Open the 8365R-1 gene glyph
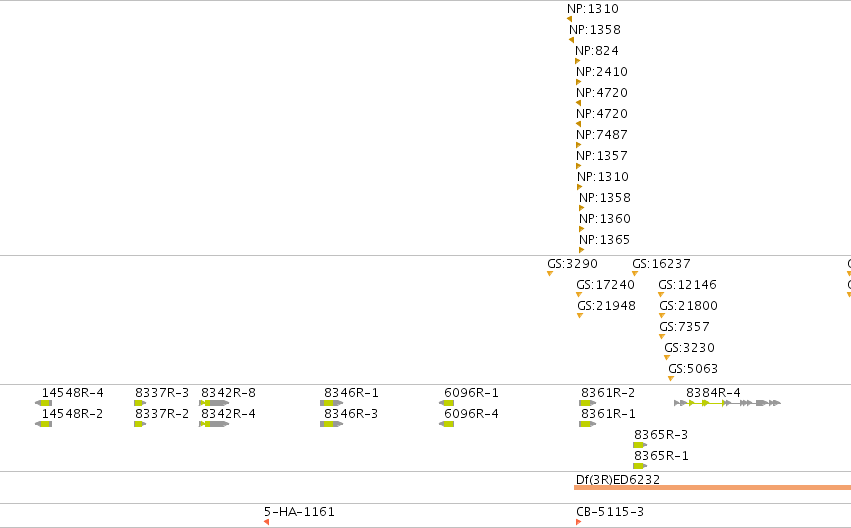851x528 pixels. 640,467
